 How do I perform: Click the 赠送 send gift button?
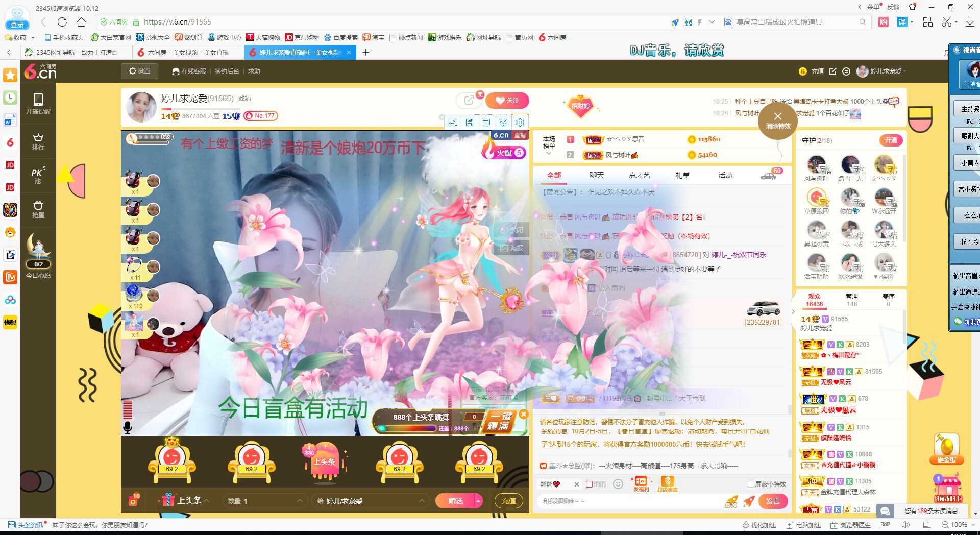pyautogui.click(x=455, y=501)
